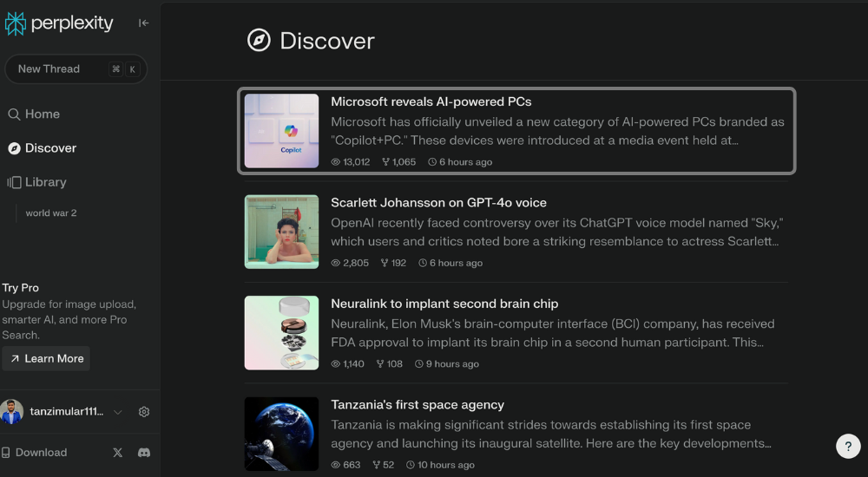Image resolution: width=868 pixels, height=477 pixels.
Task: Click clock icon on Scarlett Johansson article
Action: (x=423, y=263)
